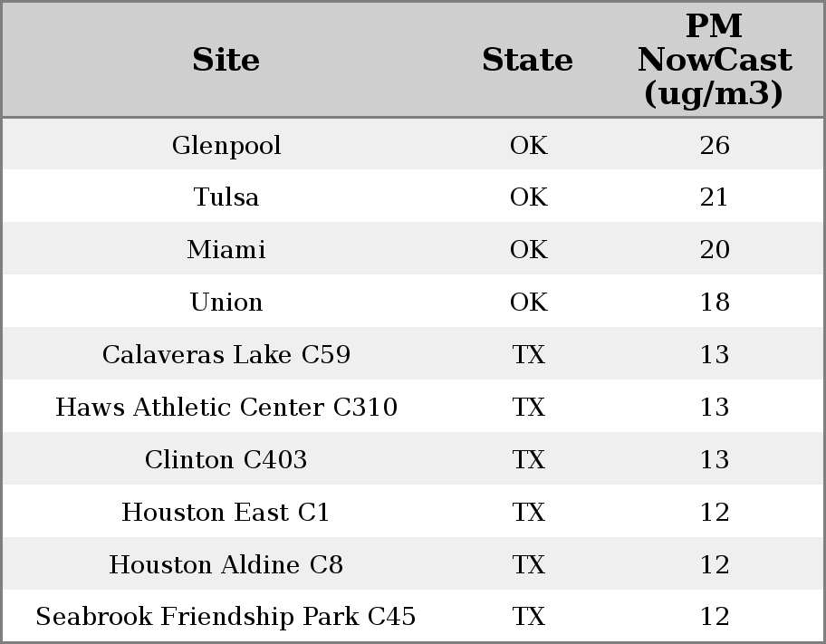Viewport: 826px width, 644px height.
Task: Select the Clinton C403 cell
Action: coord(226,459)
